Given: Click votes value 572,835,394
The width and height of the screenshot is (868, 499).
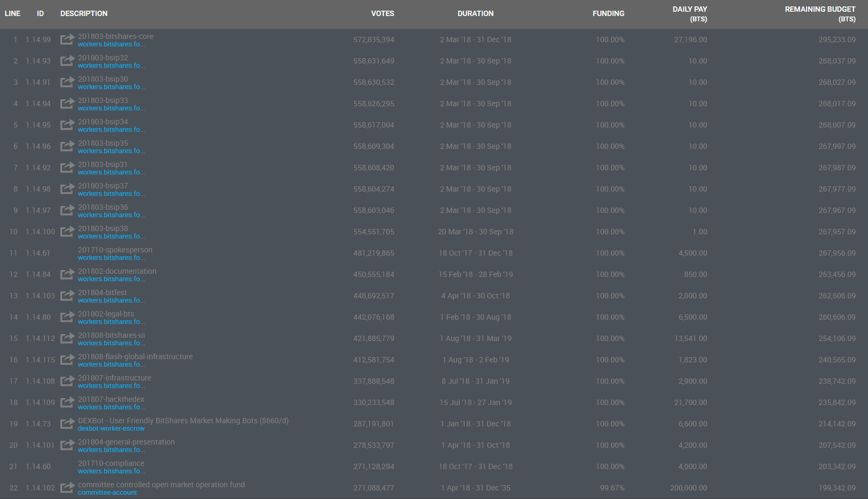Looking at the screenshot, I should click(x=373, y=39).
